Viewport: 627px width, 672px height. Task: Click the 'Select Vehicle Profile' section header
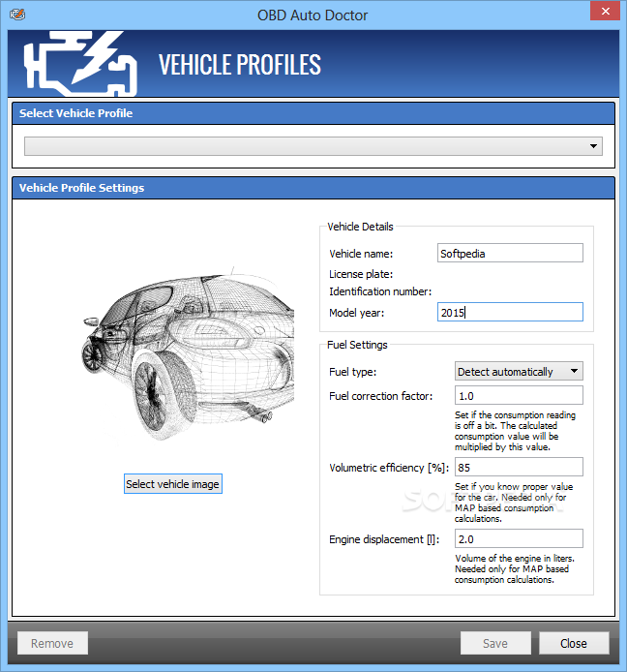point(313,113)
